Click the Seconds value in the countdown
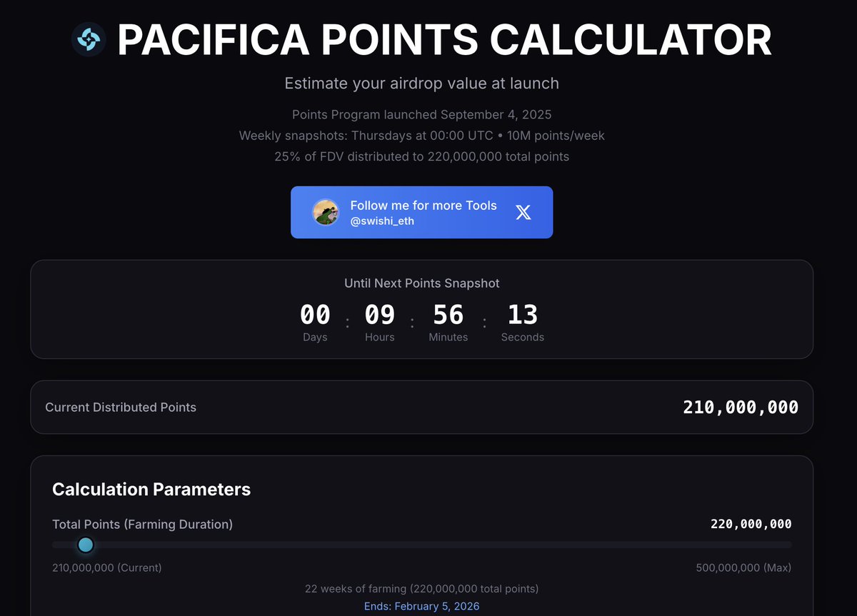Image resolution: width=857 pixels, height=616 pixels. 522,315
